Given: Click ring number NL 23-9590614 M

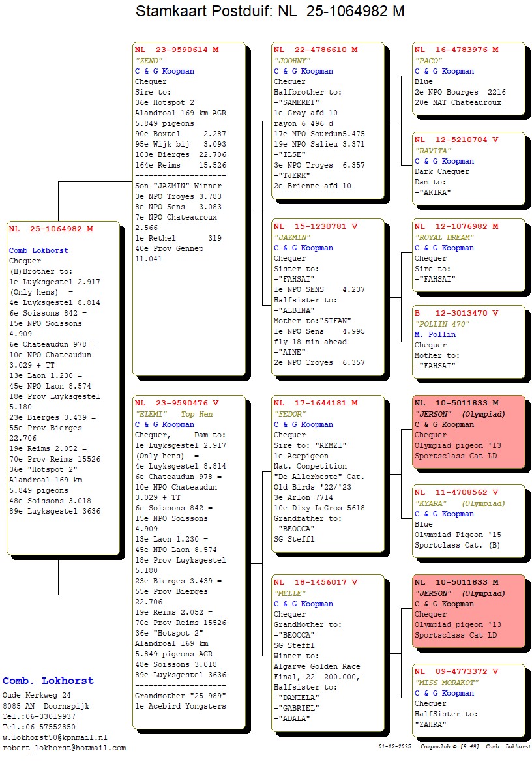Looking at the screenshot, I should pyautogui.click(x=177, y=50).
